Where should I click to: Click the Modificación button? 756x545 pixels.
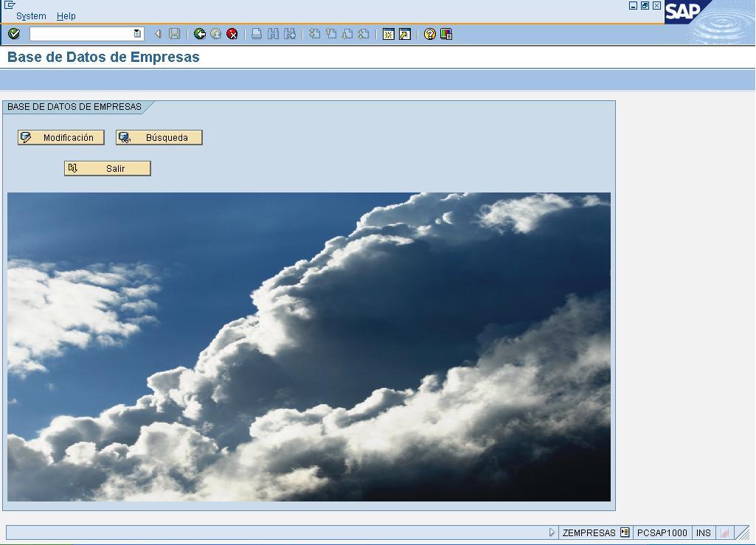61,137
